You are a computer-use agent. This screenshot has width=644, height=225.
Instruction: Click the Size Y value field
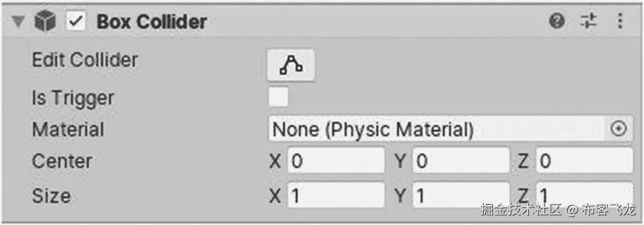click(x=461, y=194)
